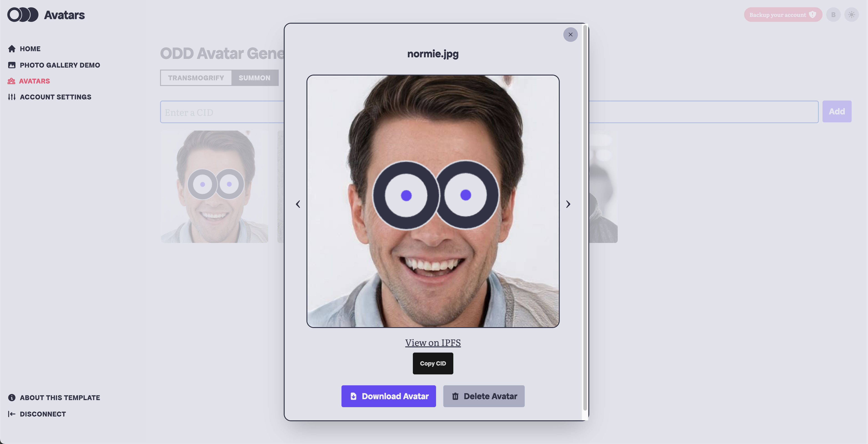Viewport: 868px width, 444px height.
Task: Click View on IPFS link
Action: pyautogui.click(x=432, y=343)
